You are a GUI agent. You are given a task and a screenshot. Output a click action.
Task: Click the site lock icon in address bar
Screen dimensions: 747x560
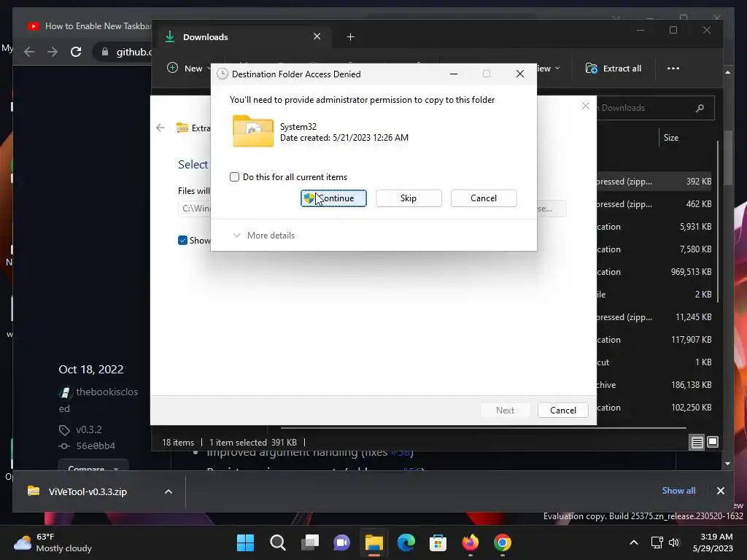(x=105, y=52)
